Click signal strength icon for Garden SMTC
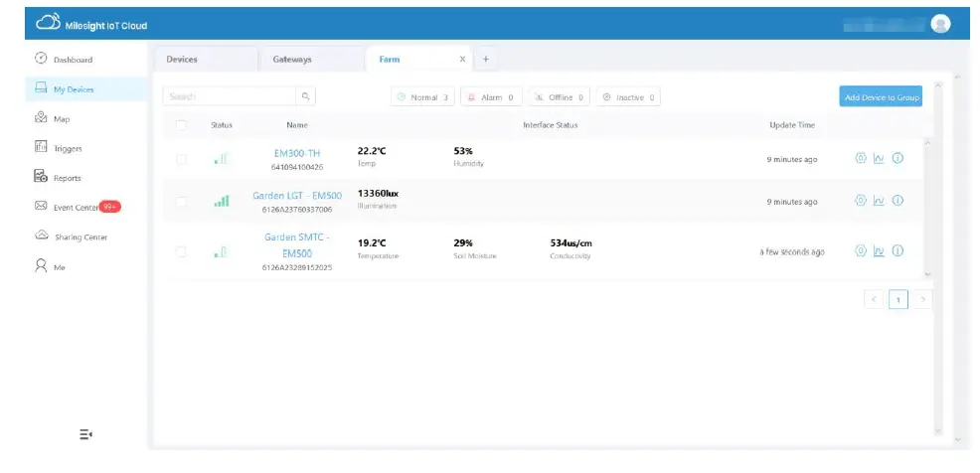Screen dimensions: 980x473 pyautogui.click(x=221, y=251)
